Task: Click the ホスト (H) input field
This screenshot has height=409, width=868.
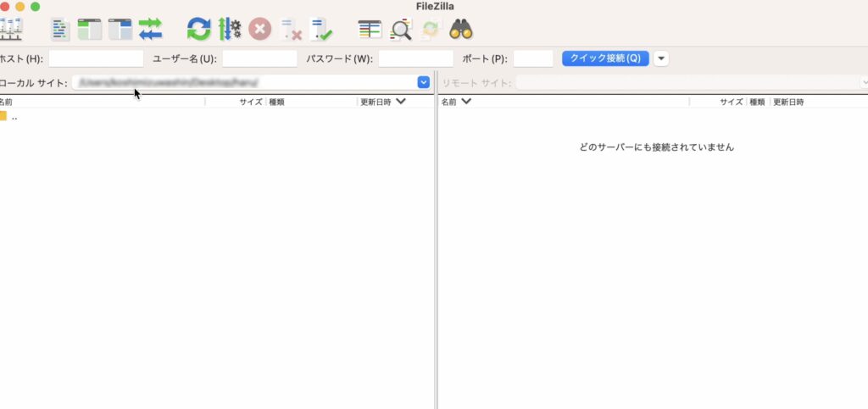Action: coord(96,58)
